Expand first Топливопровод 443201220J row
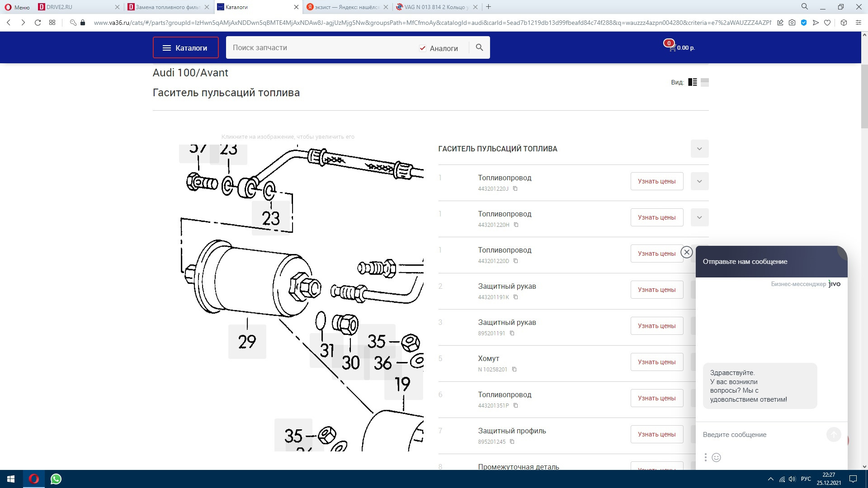This screenshot has height=488, width=868. pyautogui.click(x=699, y=181)
